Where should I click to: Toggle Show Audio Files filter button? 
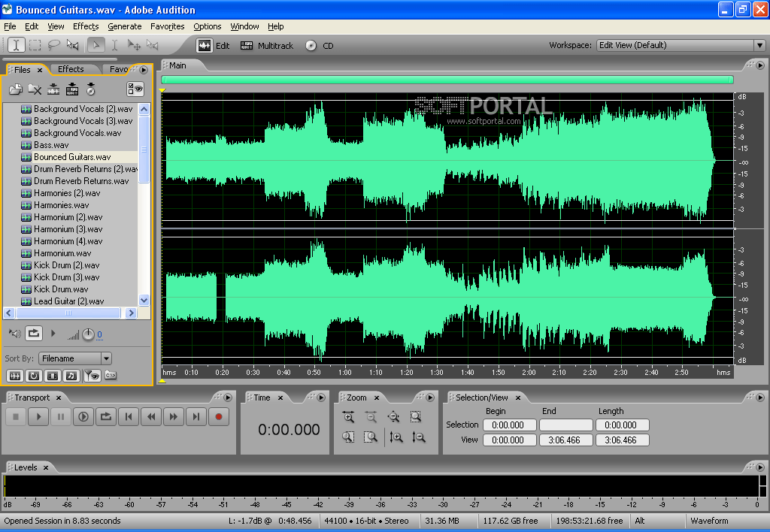(15, 376)
